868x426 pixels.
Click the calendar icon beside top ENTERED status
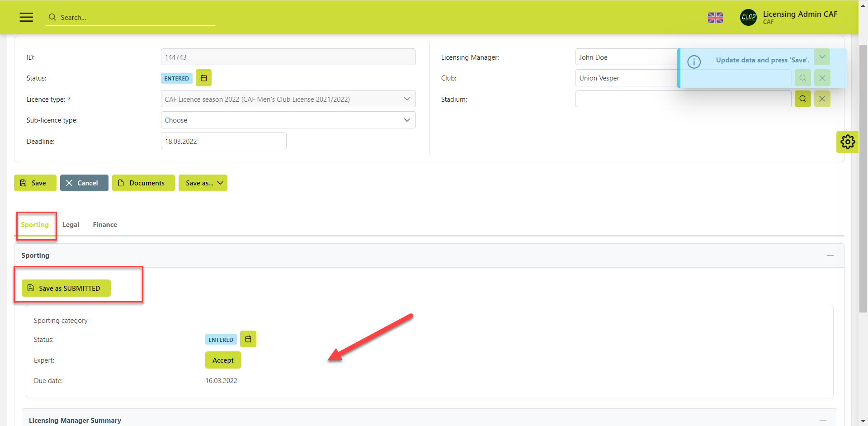point(203,78)
